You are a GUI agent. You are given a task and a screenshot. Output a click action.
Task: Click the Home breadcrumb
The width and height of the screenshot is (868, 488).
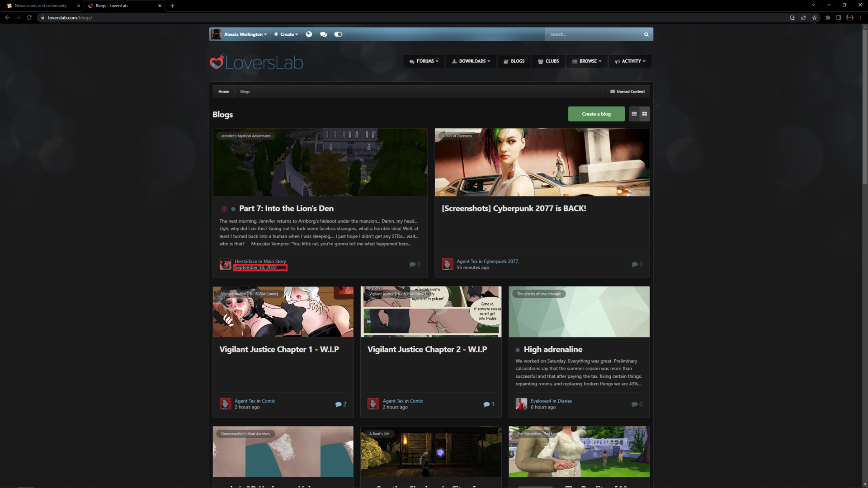tap(224, 91)
